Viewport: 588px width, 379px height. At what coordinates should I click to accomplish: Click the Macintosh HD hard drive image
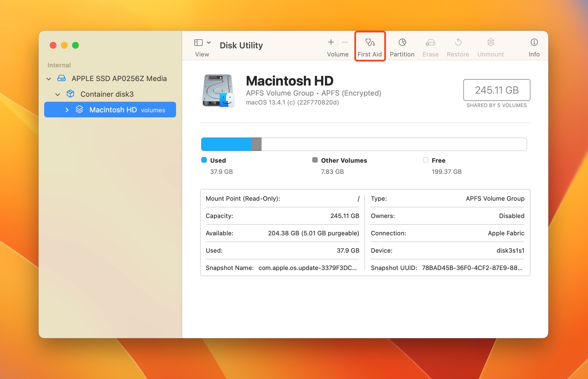(218, 91)
